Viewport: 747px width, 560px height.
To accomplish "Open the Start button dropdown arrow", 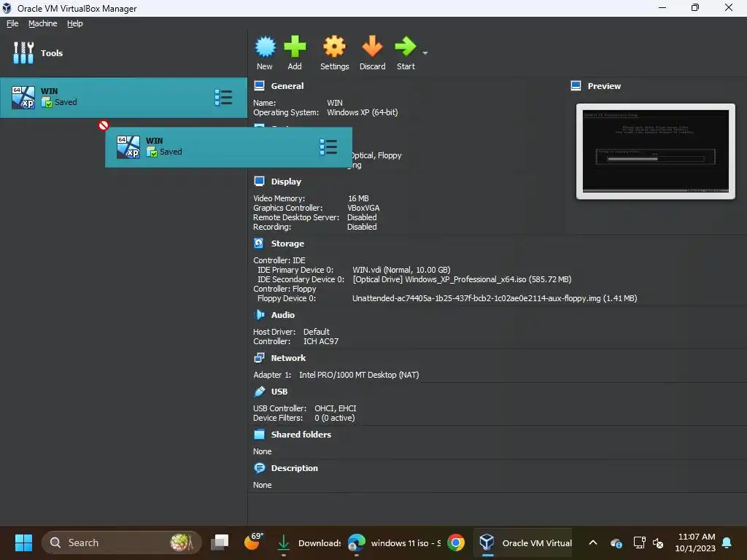I will click(x=425, y=52).
